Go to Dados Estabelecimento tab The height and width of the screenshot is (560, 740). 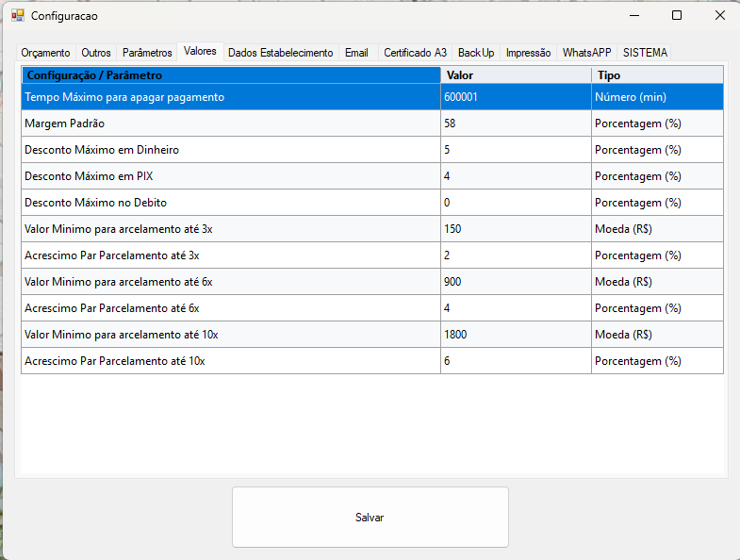point(280,53)
